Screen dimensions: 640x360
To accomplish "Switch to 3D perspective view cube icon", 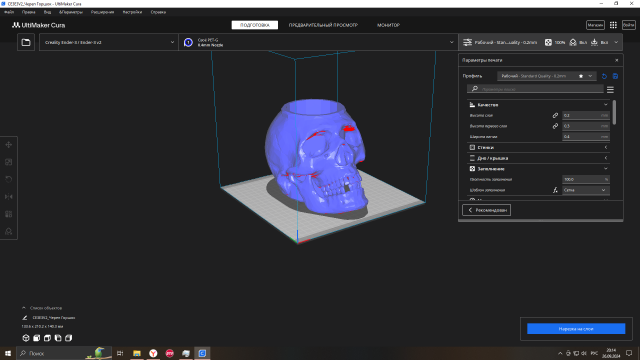I will tap(26, 338).
